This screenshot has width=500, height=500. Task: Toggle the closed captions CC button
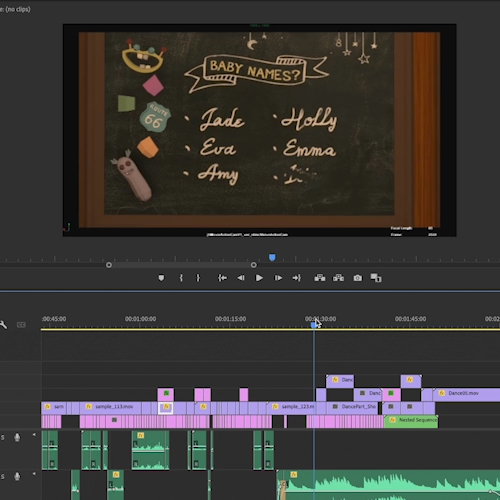(x=21, y=325)
